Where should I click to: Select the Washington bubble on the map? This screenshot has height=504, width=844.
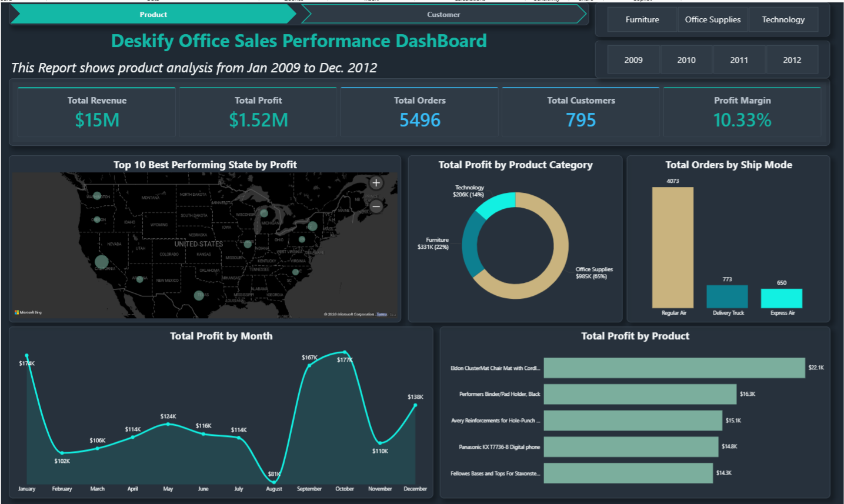(97, 196)
